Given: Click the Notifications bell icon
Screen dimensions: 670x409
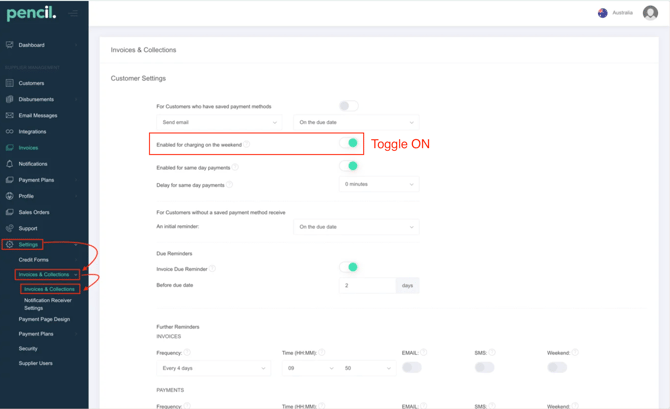Looking at the screenshot, I should tap(10, 164).
